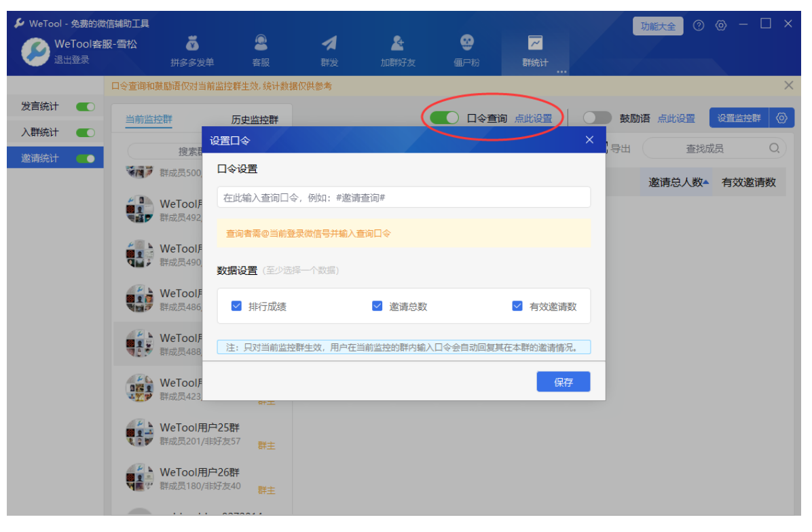Select 发言统计 in the left sidebar
Screen dimensions: 812x532
pyautogui.click(x=40, y=107)
